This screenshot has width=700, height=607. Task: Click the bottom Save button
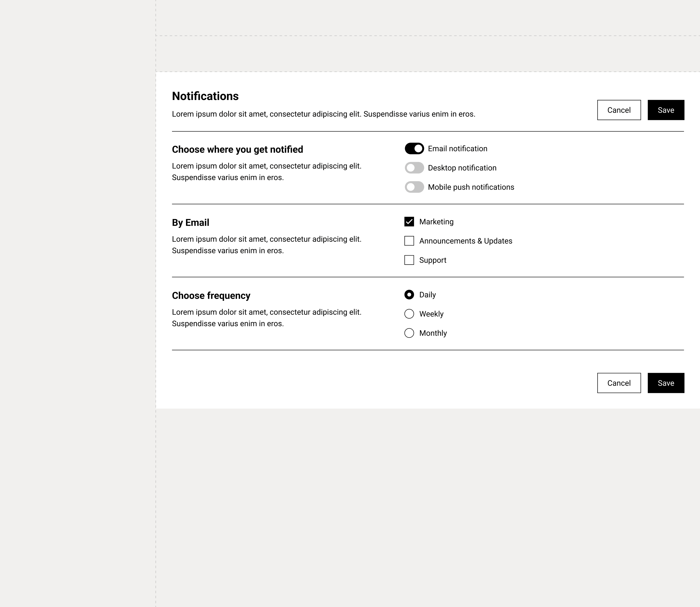click(x=666, y=383)
